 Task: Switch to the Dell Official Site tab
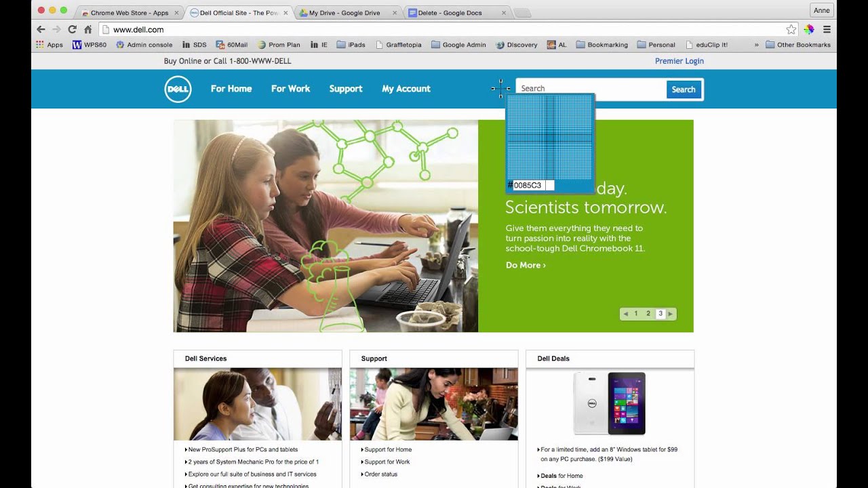click(x=239, y=13)
